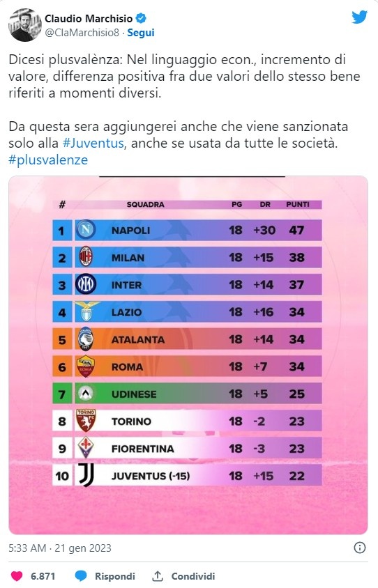Image resolution: width=378 pixels, height=588 pixels.
Task: Click the reply speech bubble icon
Action: (81, 576)
